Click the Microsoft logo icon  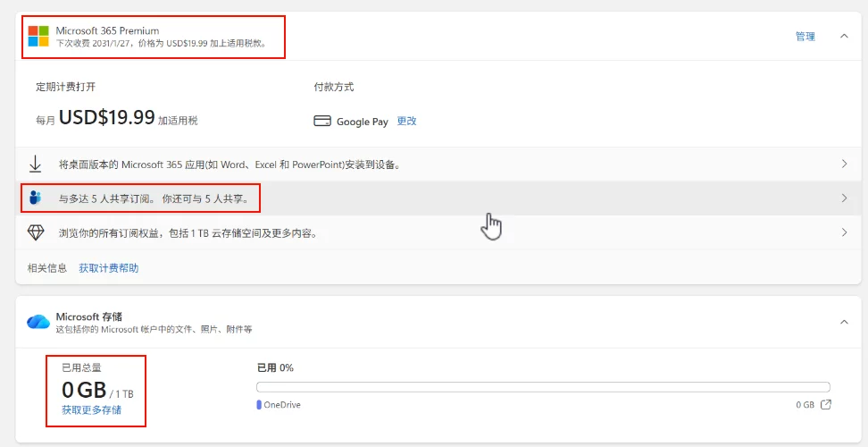[x=38, y=36]
